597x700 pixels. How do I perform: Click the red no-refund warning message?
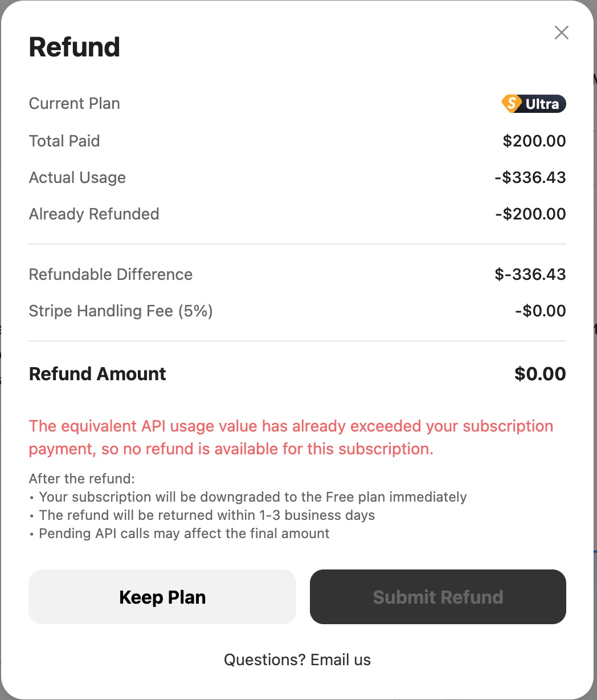291,437
